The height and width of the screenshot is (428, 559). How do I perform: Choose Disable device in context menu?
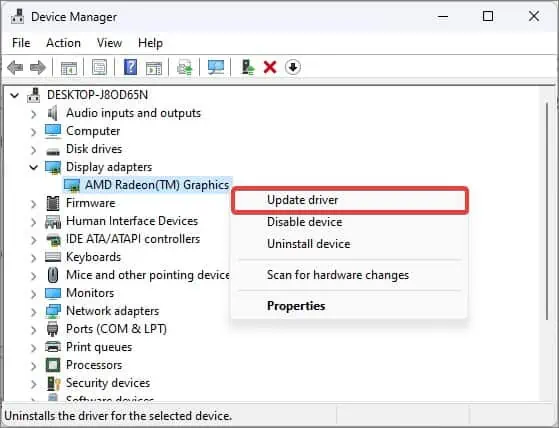pyautogui.click(x=349, y=222)
